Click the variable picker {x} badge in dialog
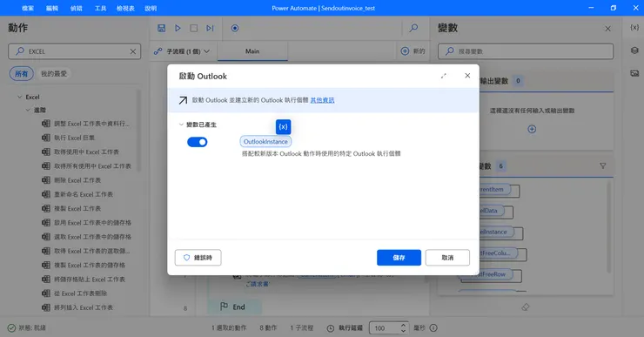Image resolution: width=644 pixels, height=337 pixels. click(x=283, y=126)
